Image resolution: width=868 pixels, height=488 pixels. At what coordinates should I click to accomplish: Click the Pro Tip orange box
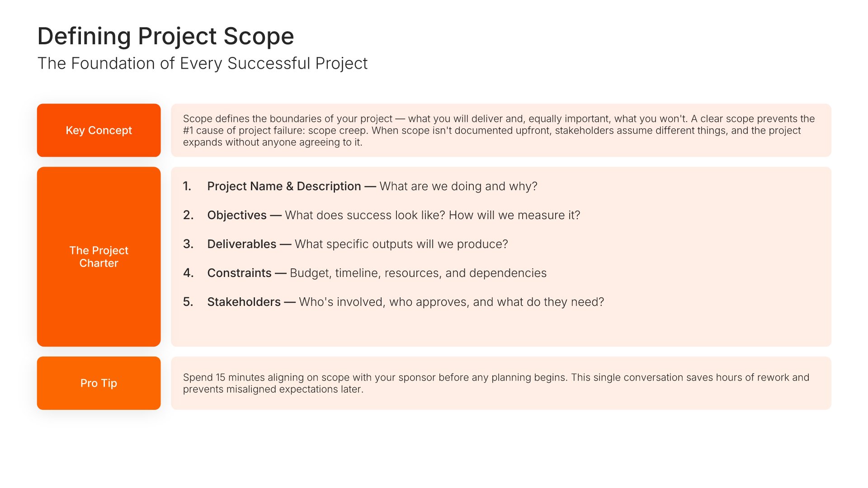[99, 383]
